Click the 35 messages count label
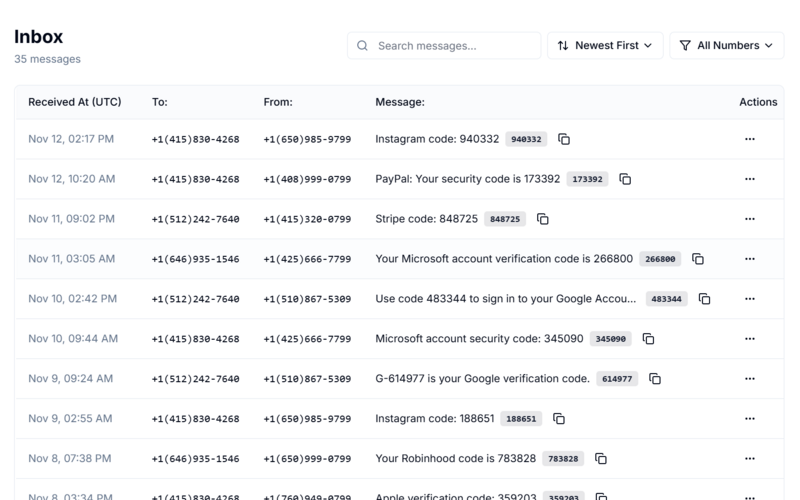The image size is (800, 500). point(47,59)
